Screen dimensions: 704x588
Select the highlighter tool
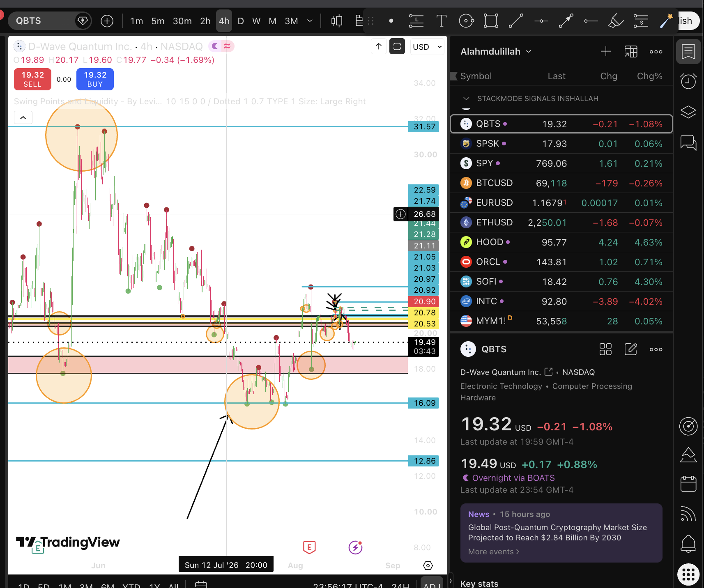coord(616,21)
